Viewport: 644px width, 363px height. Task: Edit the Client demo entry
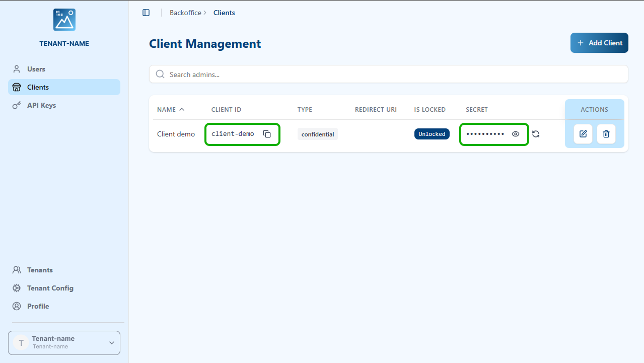583,134
